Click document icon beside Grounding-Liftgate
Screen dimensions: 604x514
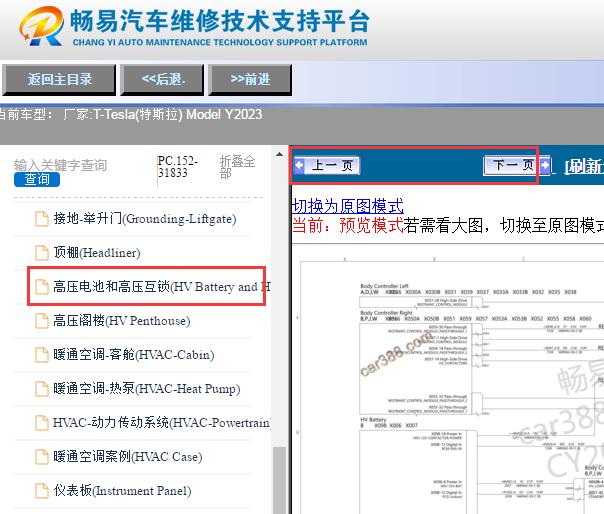(42, 219)
